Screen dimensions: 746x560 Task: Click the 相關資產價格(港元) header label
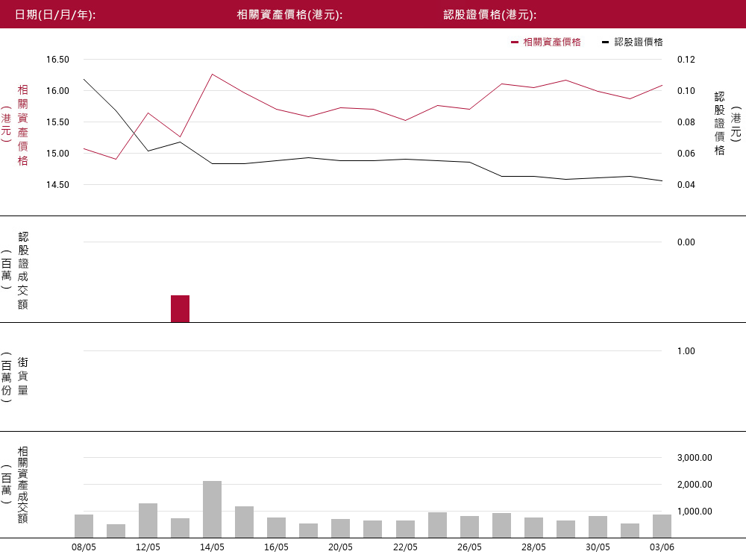tap(289, 15)
